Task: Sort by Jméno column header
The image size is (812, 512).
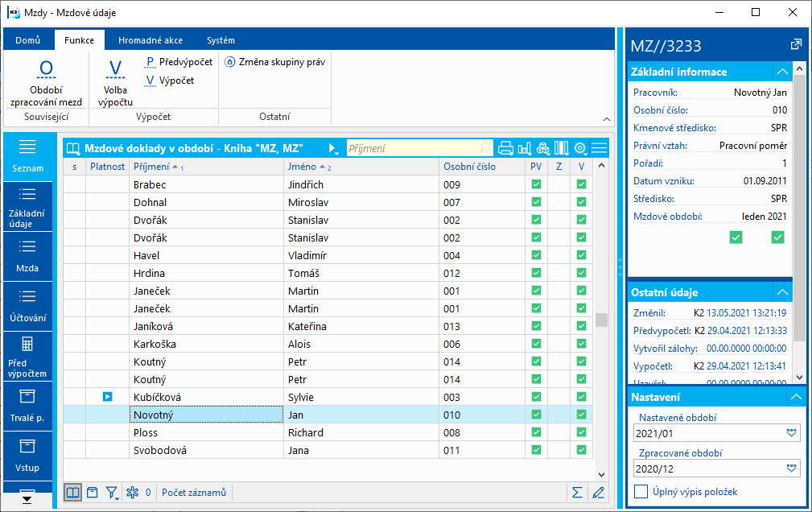Action: click(361, 167)
